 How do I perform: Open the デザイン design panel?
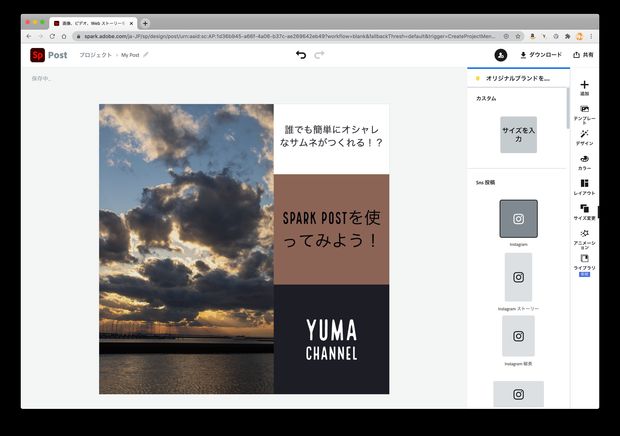(584, 138)
